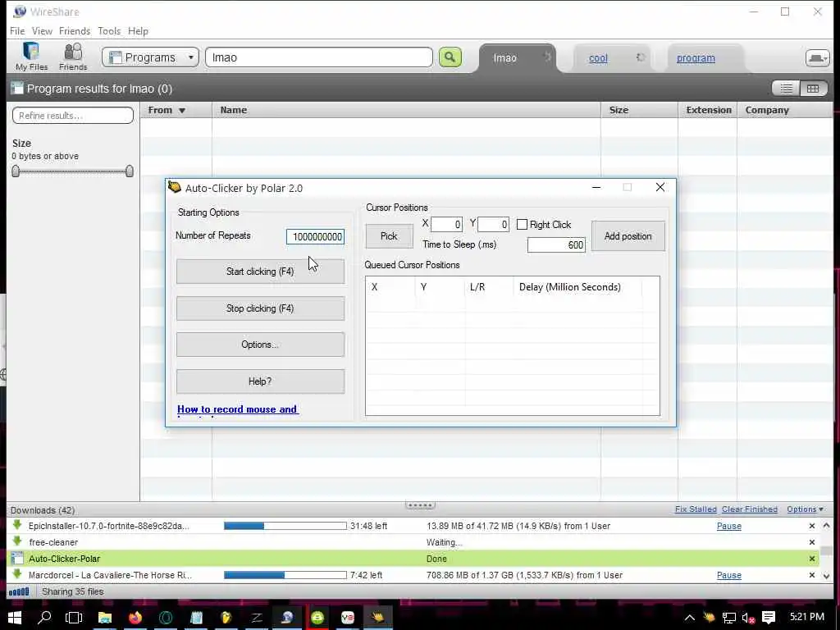This screenshot has width=840, height=630.
Task: Show hidden system tray icons
Action: (689, 618)
